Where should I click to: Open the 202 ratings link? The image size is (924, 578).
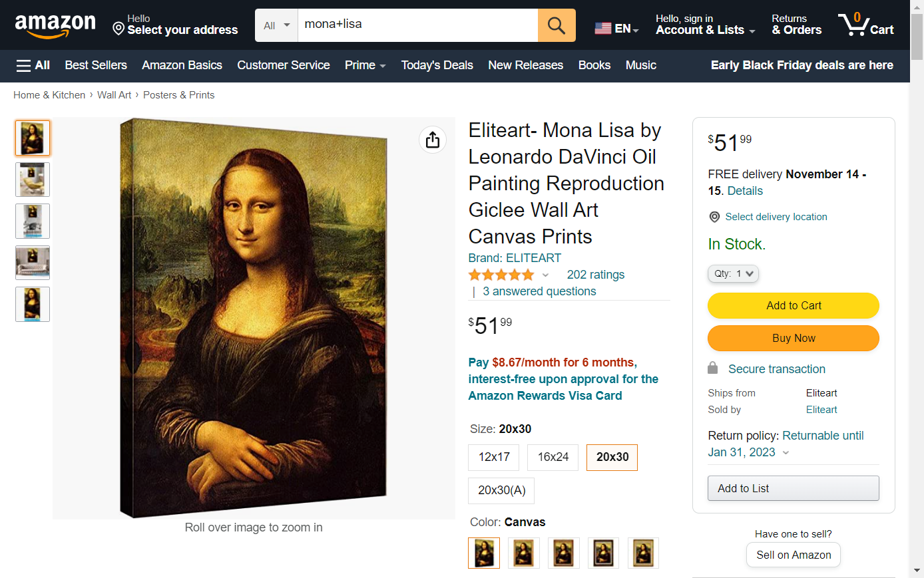tap(595, 275)
